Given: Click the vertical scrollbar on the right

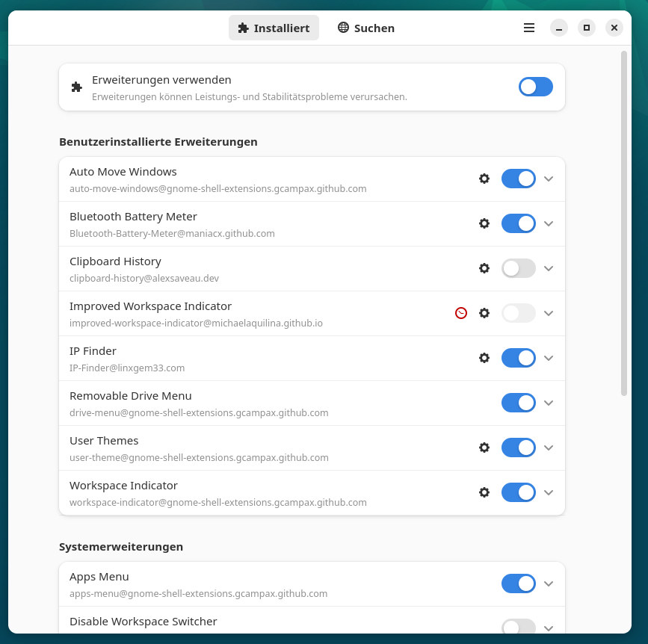Looking at the screenshot, I should (624, 223).
